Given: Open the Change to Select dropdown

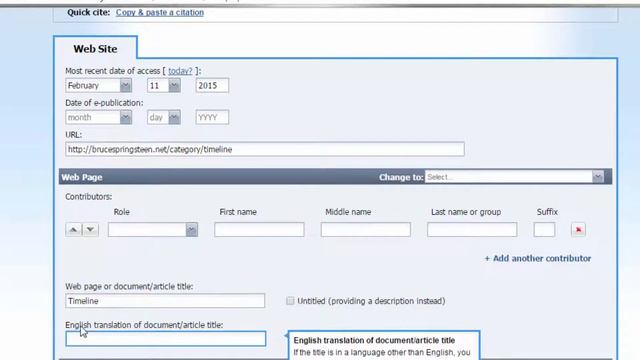Looking at the screenshot, I should point(514,177).
